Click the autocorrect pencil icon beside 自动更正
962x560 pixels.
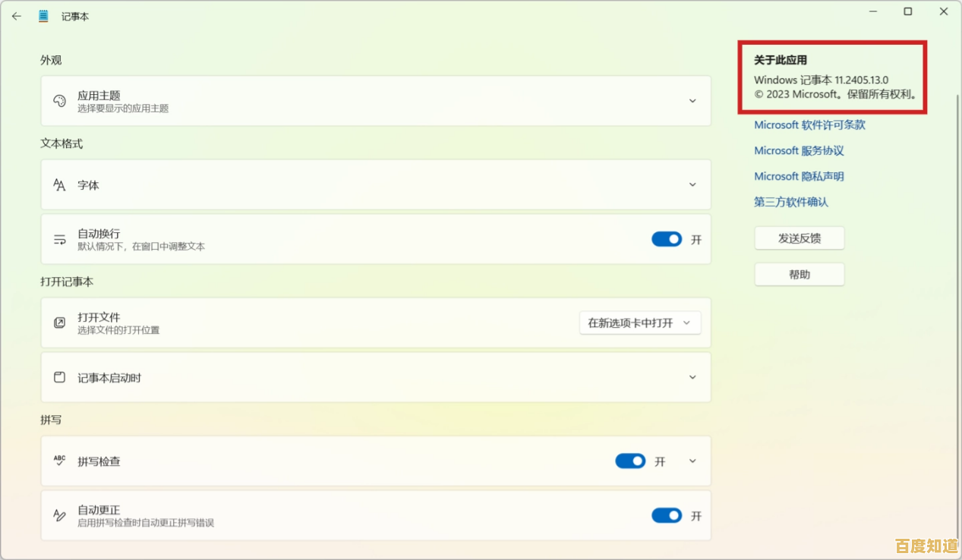[60, 516]
